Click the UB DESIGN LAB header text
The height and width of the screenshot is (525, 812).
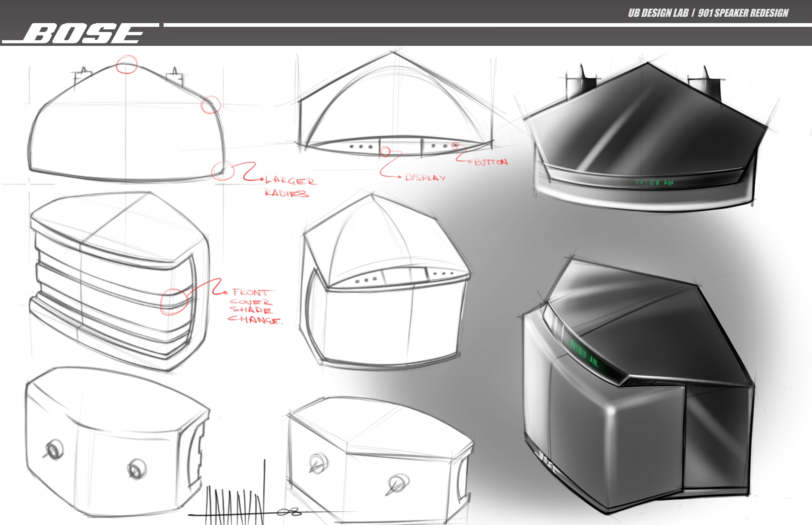click(658, 13)
